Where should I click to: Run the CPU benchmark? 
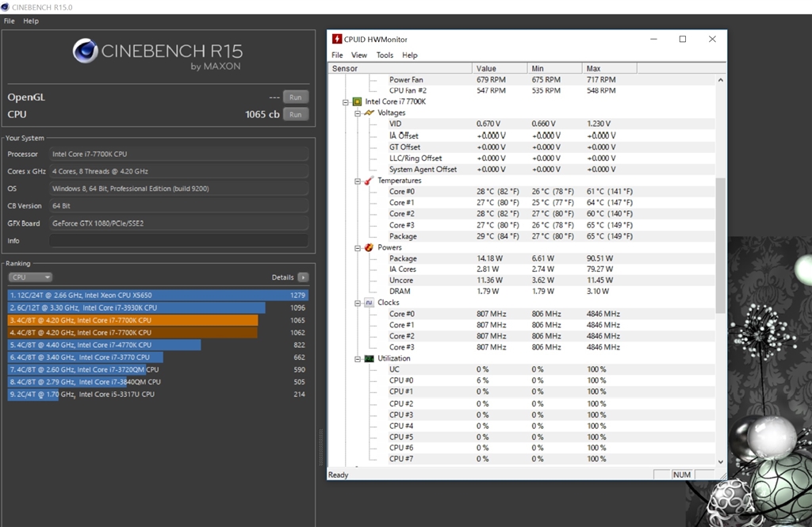point(296,114)
